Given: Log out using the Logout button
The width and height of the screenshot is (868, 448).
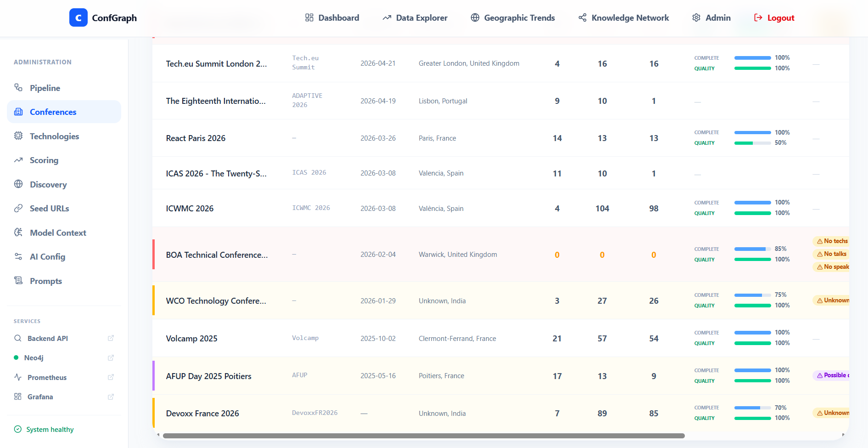Looking at the screenshot, I should click(x=774, y=17).
